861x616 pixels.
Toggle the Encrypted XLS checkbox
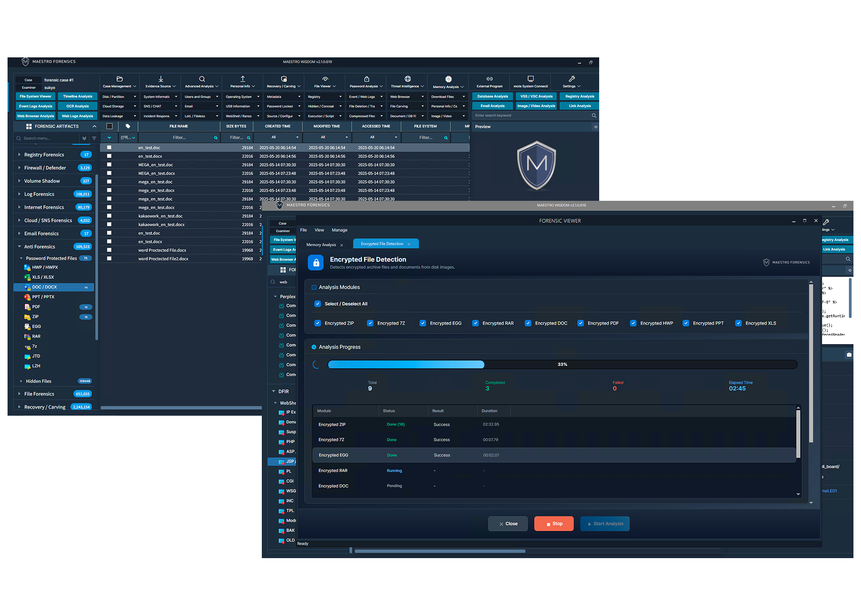[x=738, y=324]
